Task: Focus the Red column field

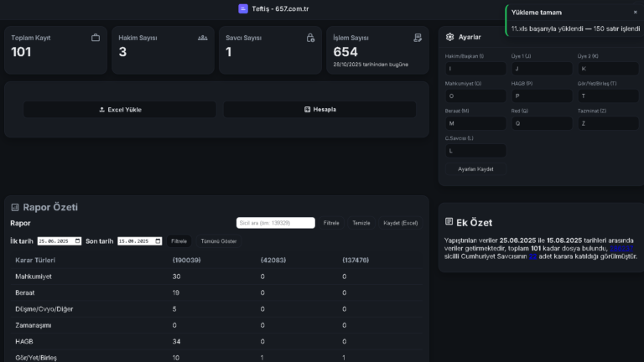Action: click(x=542, y=123)
